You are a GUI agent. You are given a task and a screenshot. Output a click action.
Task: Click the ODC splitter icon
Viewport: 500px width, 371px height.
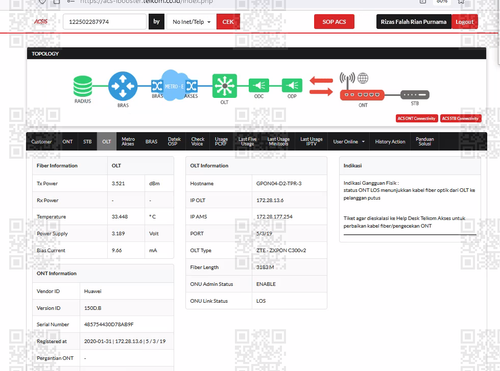point(259,85)
